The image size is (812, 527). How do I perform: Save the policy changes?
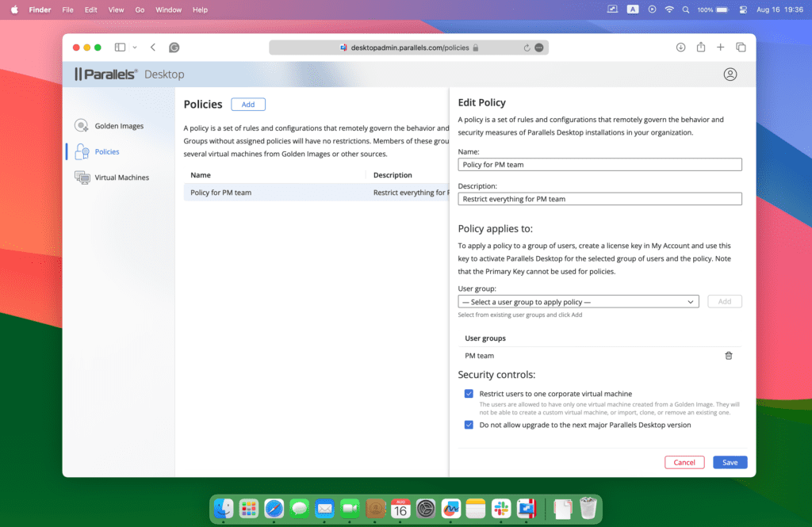click(730, 462)
